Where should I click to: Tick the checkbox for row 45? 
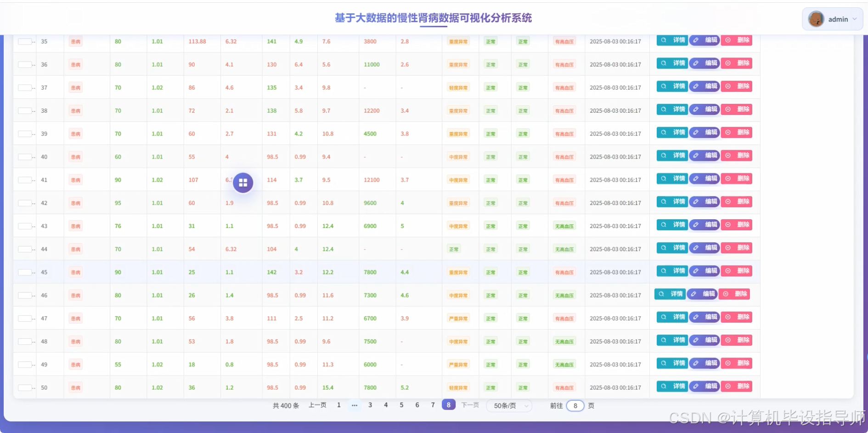pyautogui.click(x=25, y=273)
